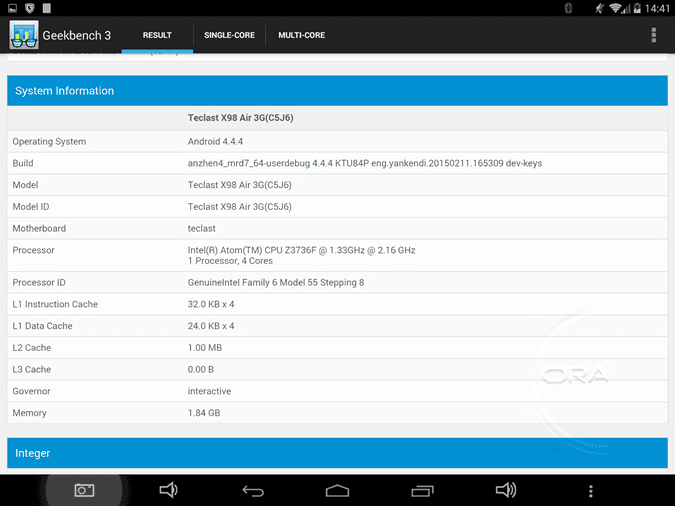675x506 pixels.
Task: Select the L2 Cache label
Action: click(31, 348)
